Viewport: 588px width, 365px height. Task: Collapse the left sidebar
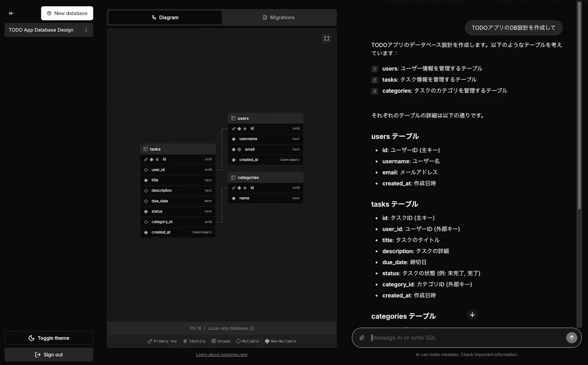(x=11, y=13)
